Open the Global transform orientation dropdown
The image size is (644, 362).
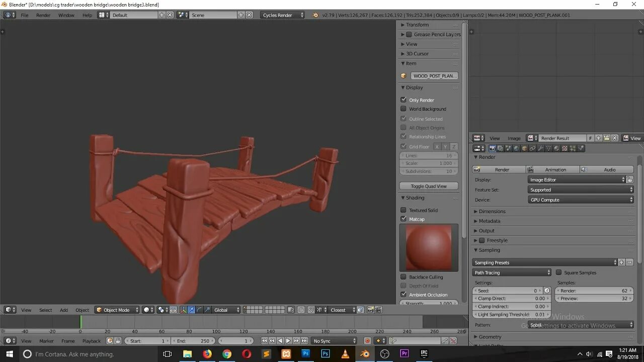[x=225, y=310]
